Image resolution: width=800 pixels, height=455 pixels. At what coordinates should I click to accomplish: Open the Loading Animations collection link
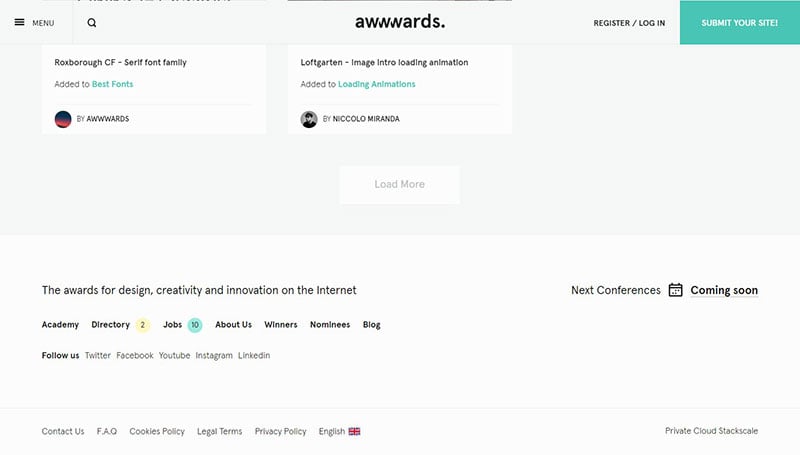tap(377, 84)
